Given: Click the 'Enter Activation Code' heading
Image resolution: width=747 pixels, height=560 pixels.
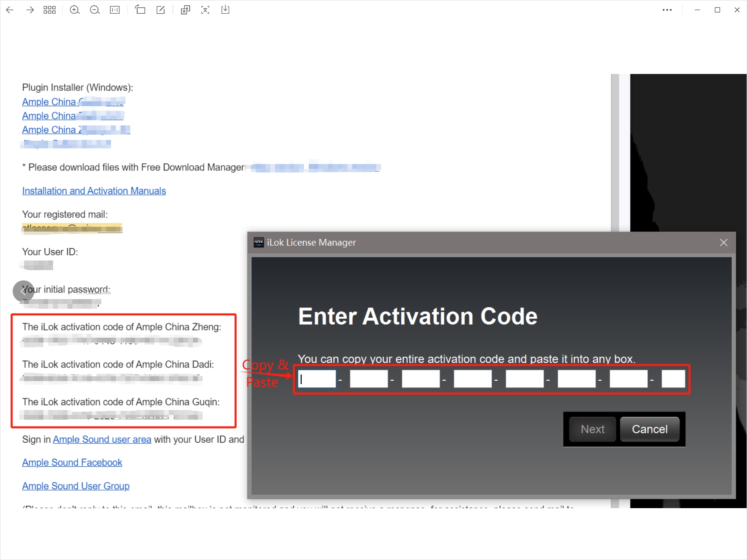Looking at the screenshot, I should point(418,316).
